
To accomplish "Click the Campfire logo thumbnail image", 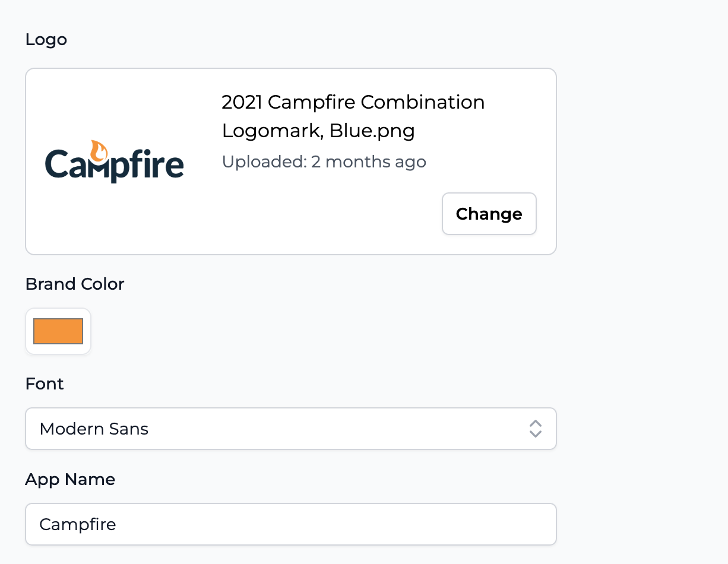I will 115,161.
